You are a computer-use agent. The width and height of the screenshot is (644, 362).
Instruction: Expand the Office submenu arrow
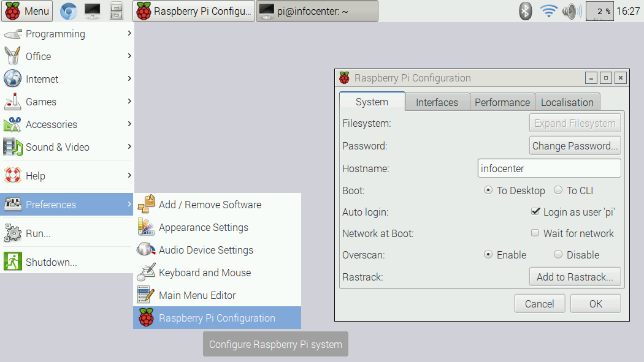pos(129,56)
